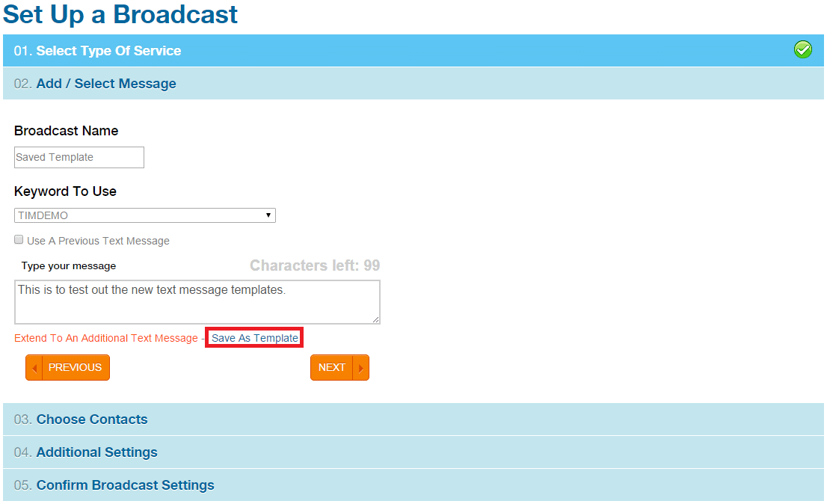The height and width of the screenshot is (504, 827).
Task: Enable Use A Previous Text Message checkbox
Action: point(19,240)
